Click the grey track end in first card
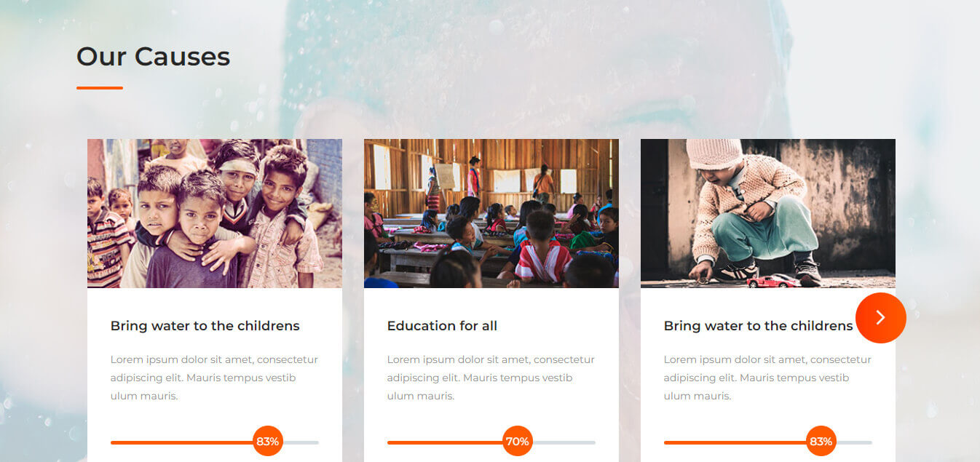980x462 pixels. coord(301,442)
